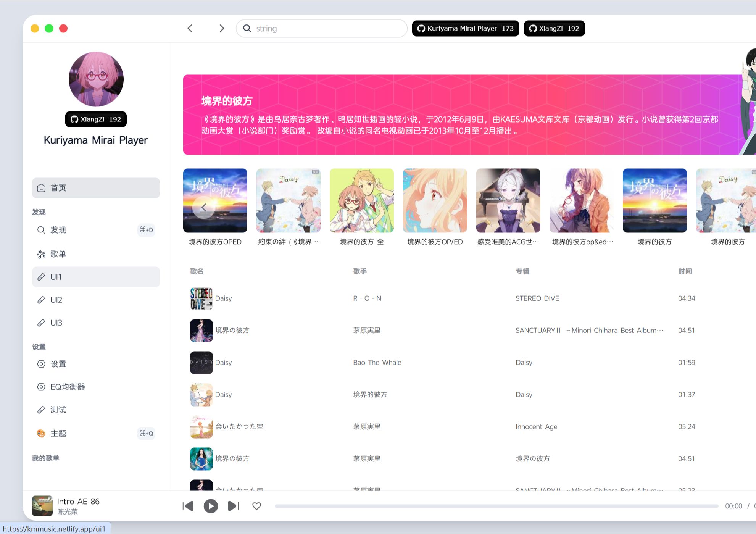756x534 pixels.
Task: Open 首页 home page
Action: (96, 188)
